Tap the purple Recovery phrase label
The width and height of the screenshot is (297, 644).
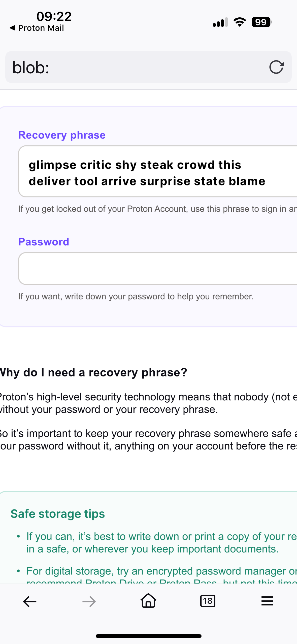[62, 135]
